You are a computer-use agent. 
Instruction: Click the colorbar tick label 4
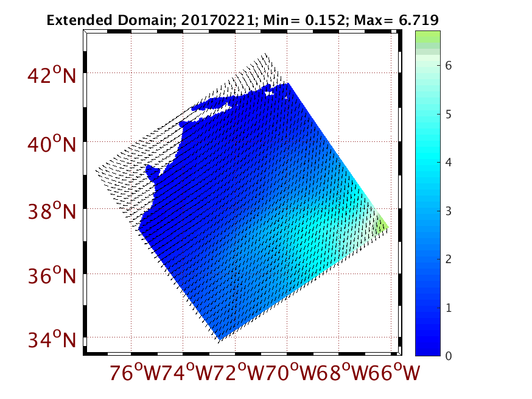pos(448,163)
